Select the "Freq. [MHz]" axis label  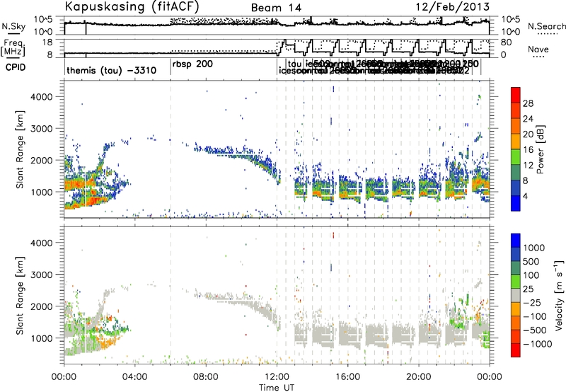13,47
